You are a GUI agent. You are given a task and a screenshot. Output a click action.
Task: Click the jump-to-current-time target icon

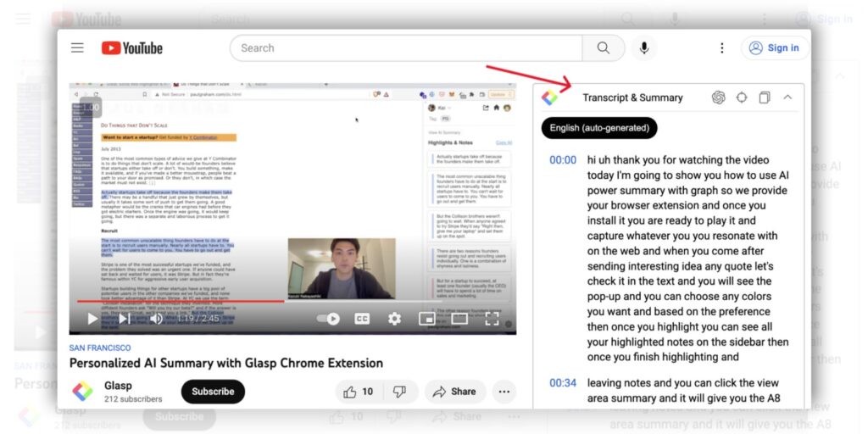742,97
